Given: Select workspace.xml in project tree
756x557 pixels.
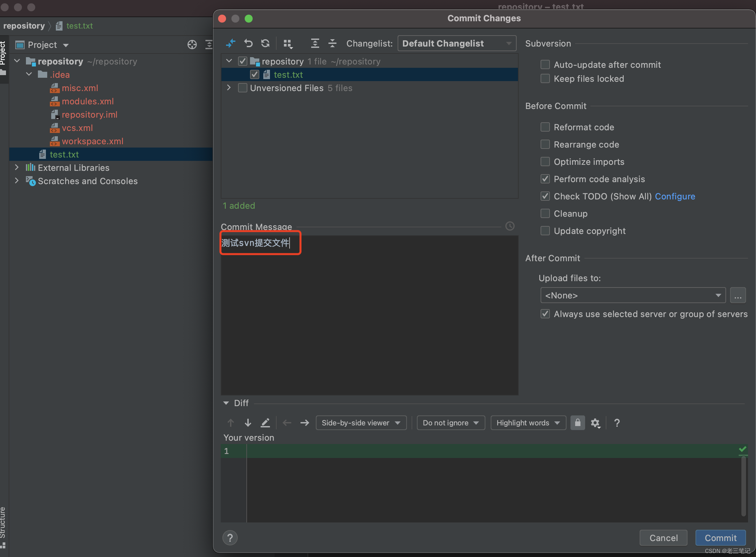Looking at the screenshot, I should 92,141.
